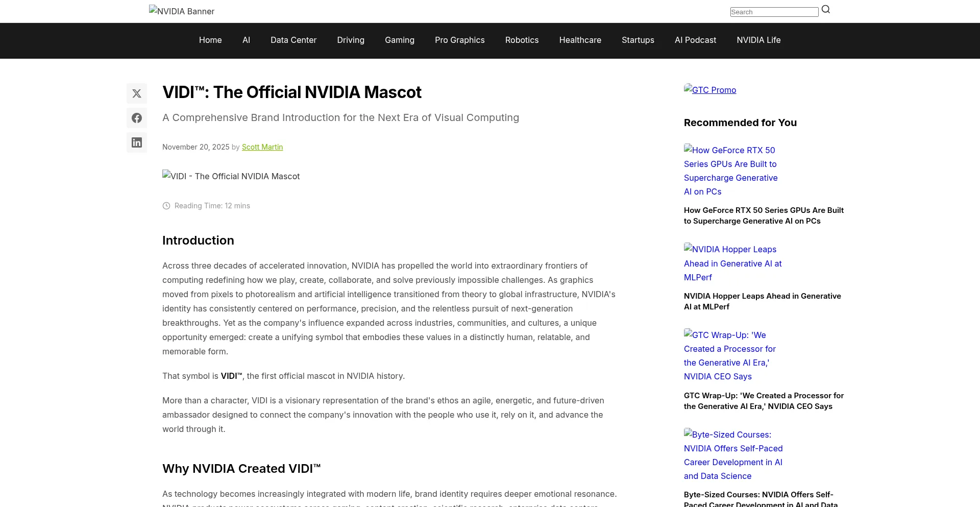
Task: Type in the Search field
Action: (x=774, y=12)
